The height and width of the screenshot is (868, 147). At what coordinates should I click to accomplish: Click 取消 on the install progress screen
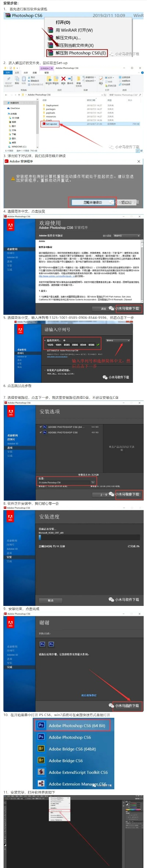[51, 600]
